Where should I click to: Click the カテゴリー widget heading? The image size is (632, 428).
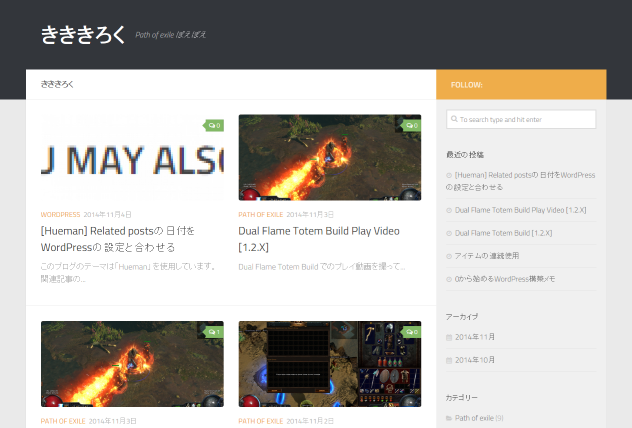click(x=462, y=398)
